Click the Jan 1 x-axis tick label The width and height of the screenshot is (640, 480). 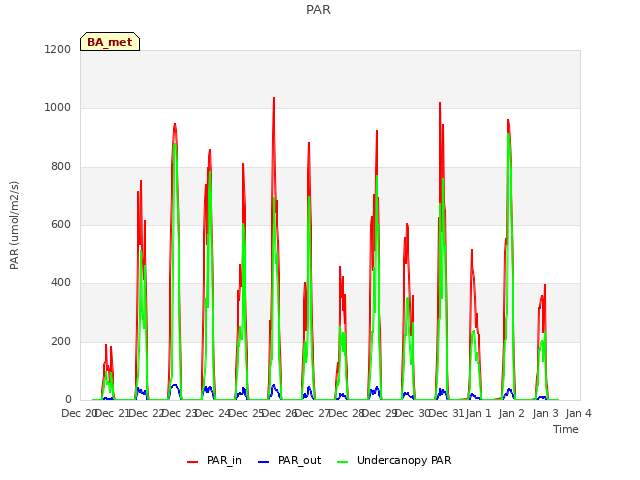click(478, 413)
